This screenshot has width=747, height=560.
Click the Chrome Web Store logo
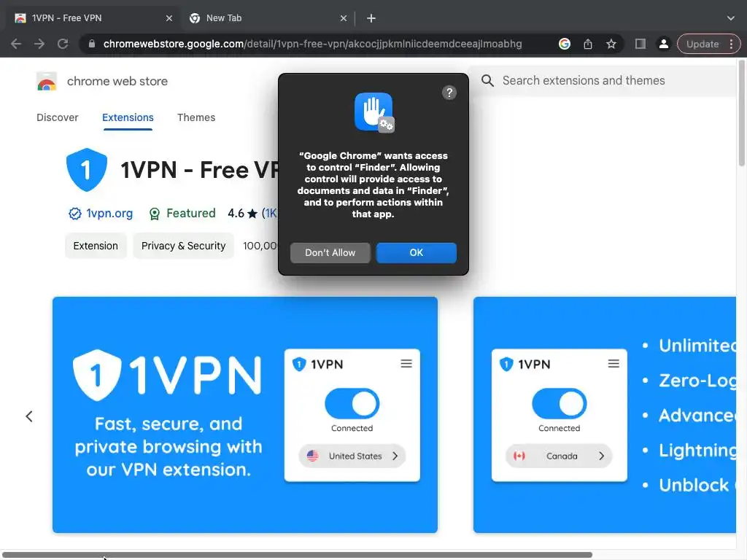click(x=47, y=82)
